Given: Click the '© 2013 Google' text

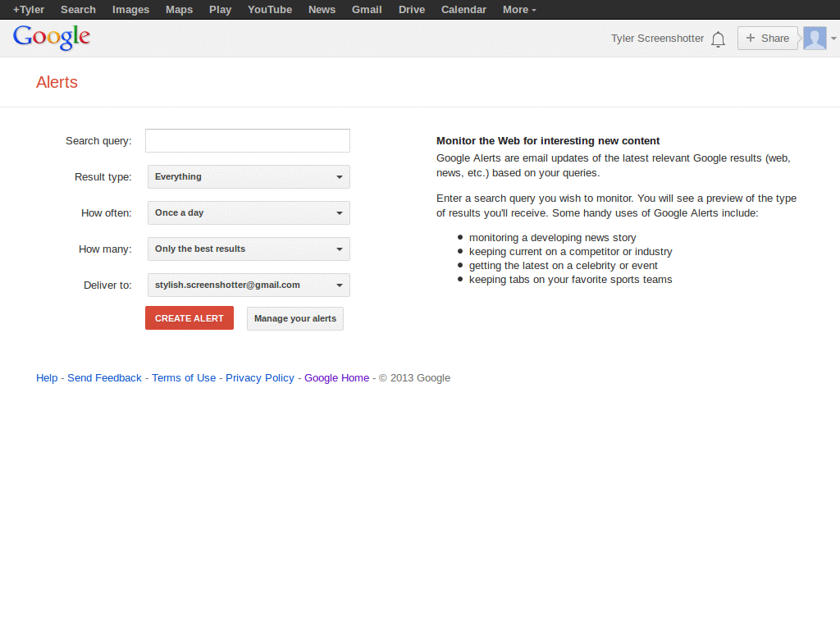Looking at the screenshot, I should pyautogui.click(x=414, y=378).
